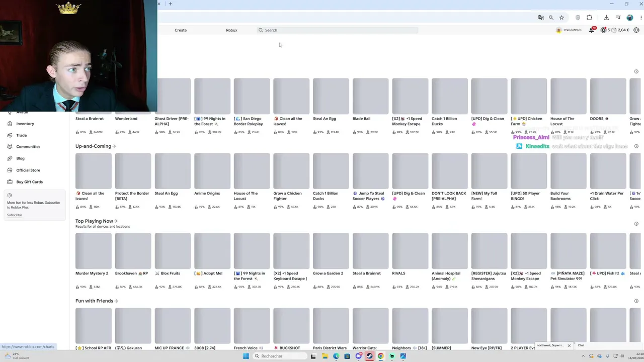644x362 pixels.
Task: Bookmark this page with the star icon
Action: coord(561,18)
